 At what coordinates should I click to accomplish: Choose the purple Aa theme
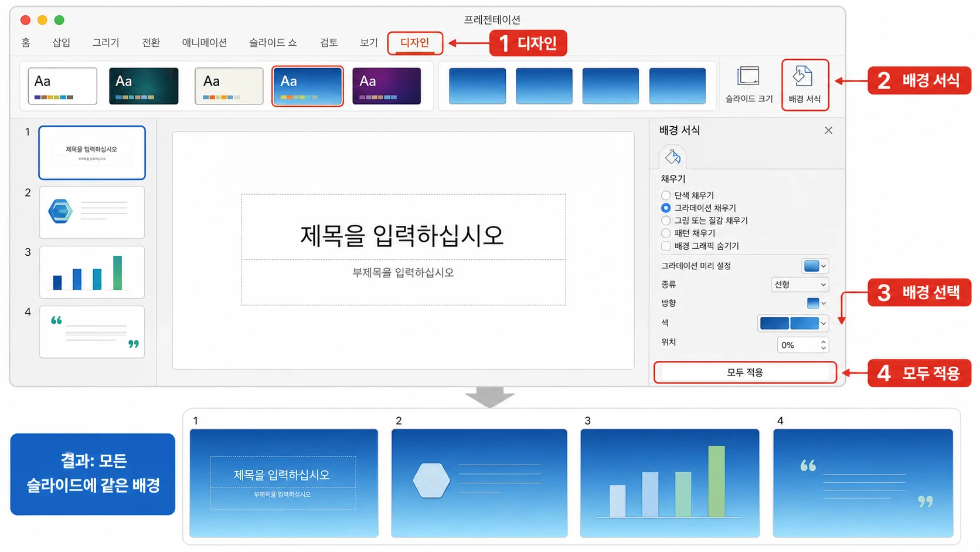pyautogui.click(x=386, y=86)
